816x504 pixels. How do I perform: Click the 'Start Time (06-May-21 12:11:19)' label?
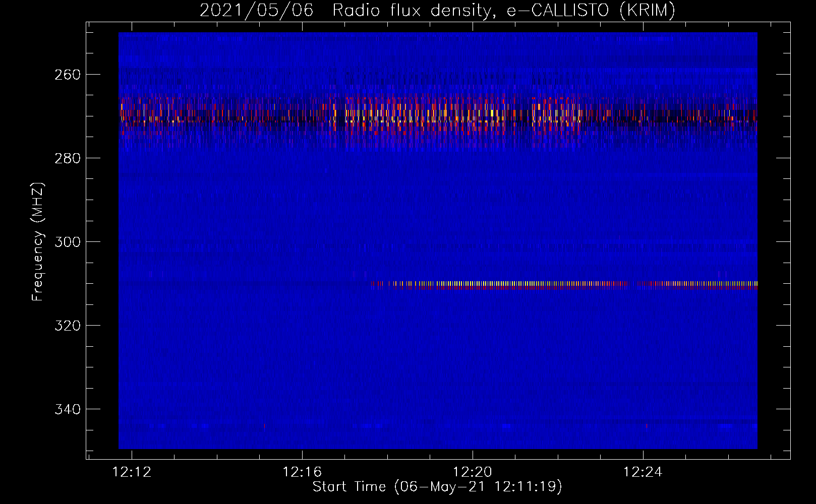437,487
